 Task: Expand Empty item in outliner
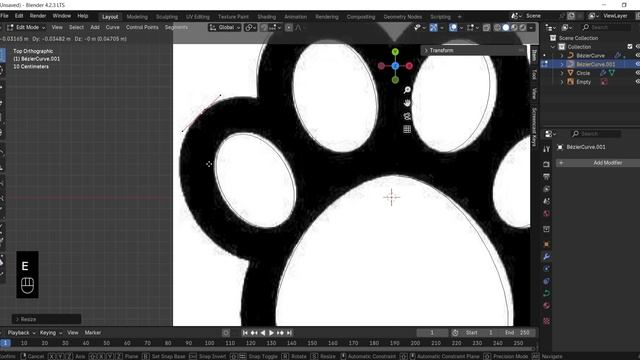coord(562,82)
